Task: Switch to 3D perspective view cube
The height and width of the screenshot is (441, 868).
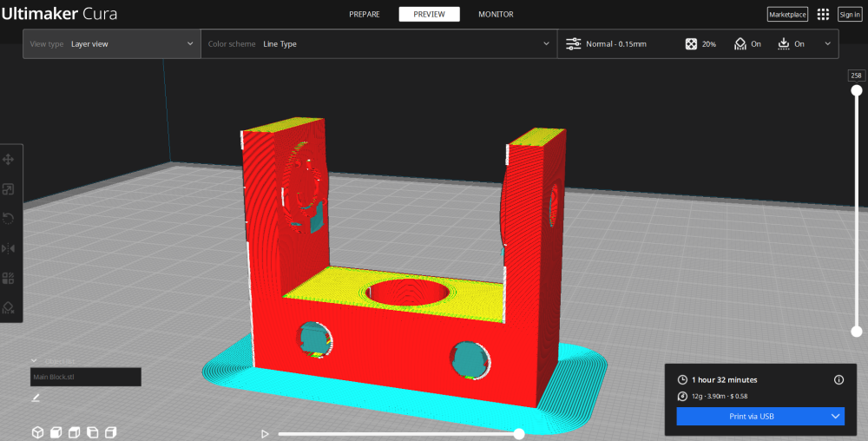Action: click(x=37, y=432)
